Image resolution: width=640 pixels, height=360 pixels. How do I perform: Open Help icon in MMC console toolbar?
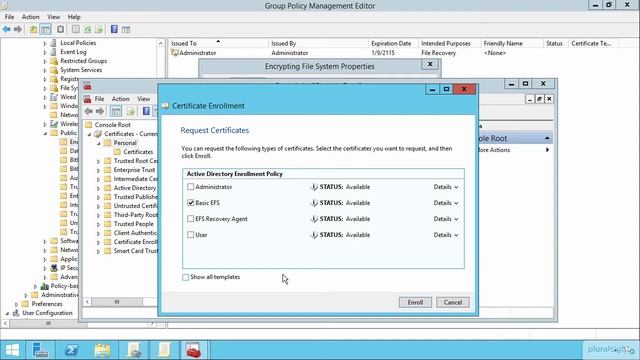click(x=146, y=111)
